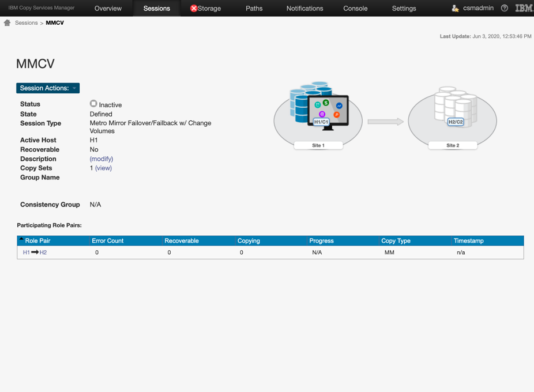This screenshot has width=534, height=392.
Task: Open the Settings tab
Action: [x=404, y=9]
